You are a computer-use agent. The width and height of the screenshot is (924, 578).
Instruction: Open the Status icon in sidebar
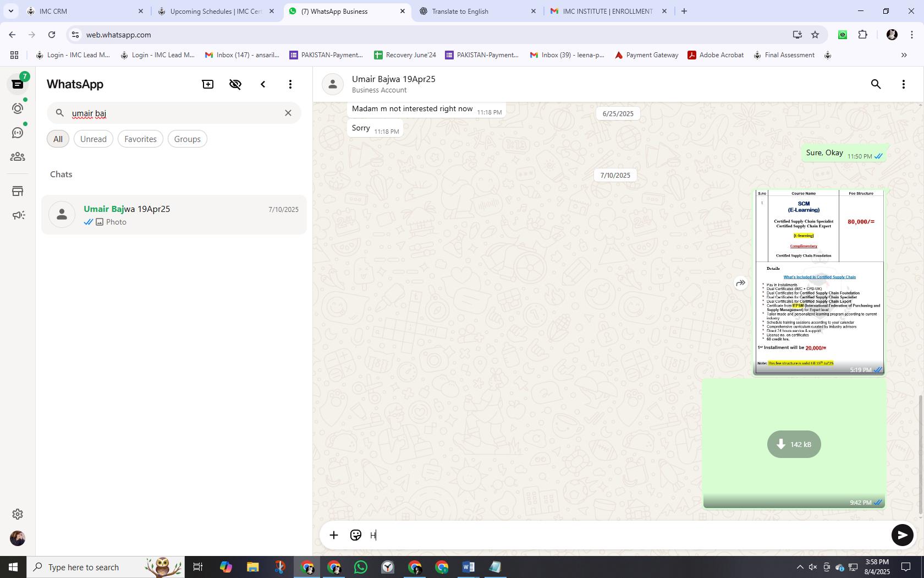(18, 108)
